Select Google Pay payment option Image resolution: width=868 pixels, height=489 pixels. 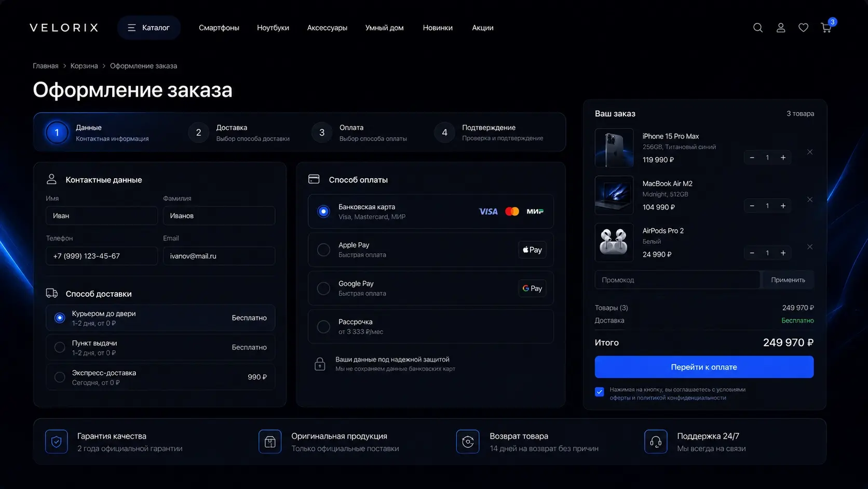pos(431,288)
